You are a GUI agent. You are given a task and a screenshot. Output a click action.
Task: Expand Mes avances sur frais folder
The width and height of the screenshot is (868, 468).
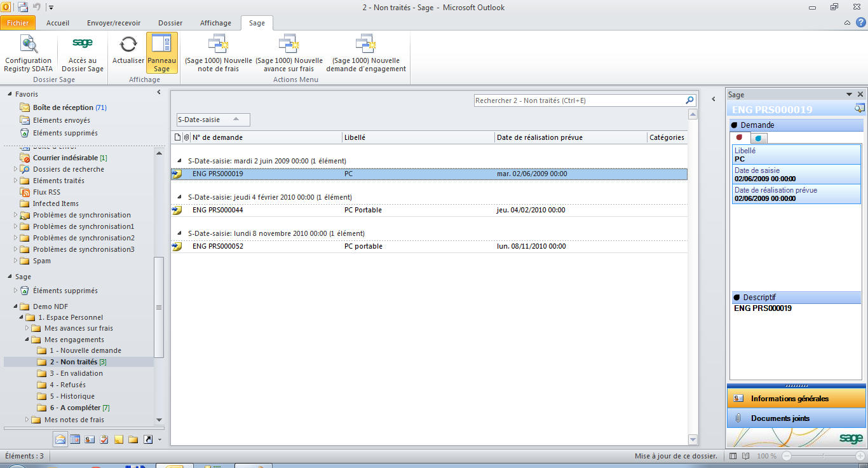pos(27,328)
